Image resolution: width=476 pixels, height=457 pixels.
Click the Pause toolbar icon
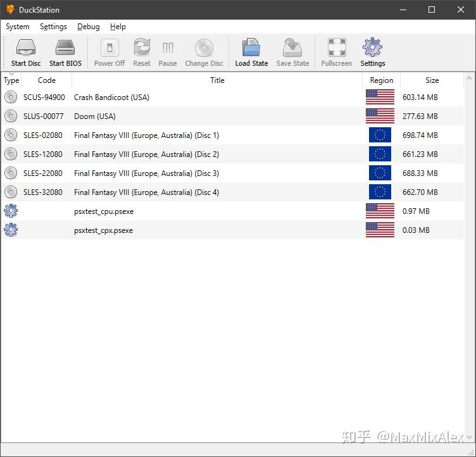[x=168, y=47]
